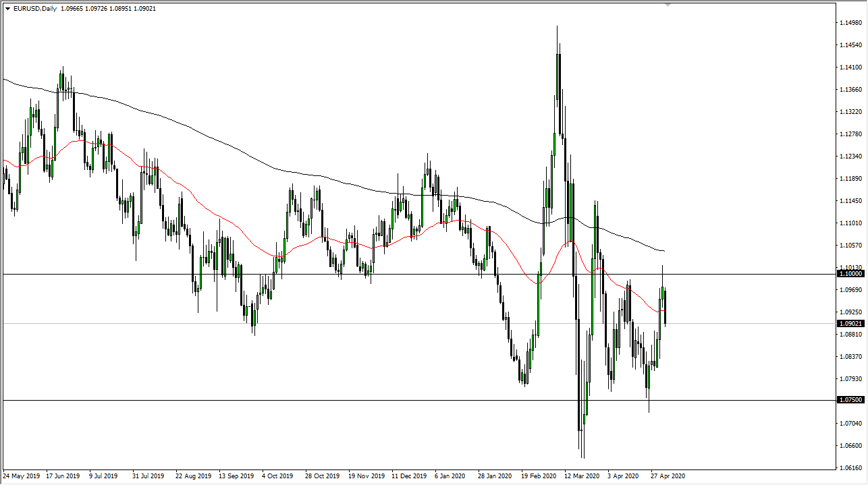The height and width of the screenshot is (485, 868).
Task: Click the 1.14100 price axis label
Action: tap(852, 67)
